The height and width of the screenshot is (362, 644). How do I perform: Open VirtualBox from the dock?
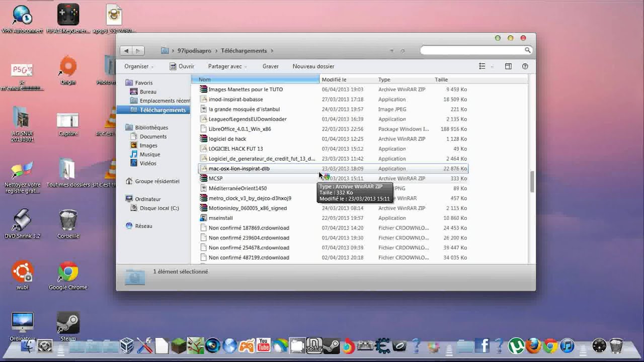(x=127, y=345)
